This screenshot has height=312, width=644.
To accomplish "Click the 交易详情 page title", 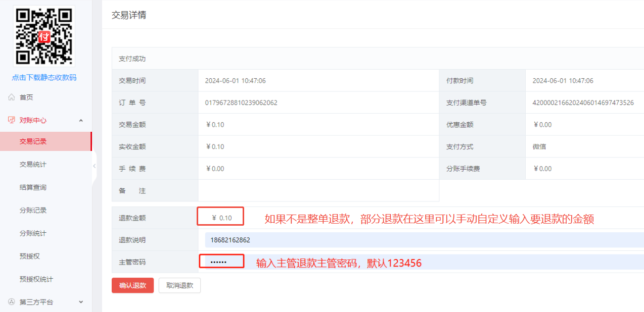I will point(129,15).
